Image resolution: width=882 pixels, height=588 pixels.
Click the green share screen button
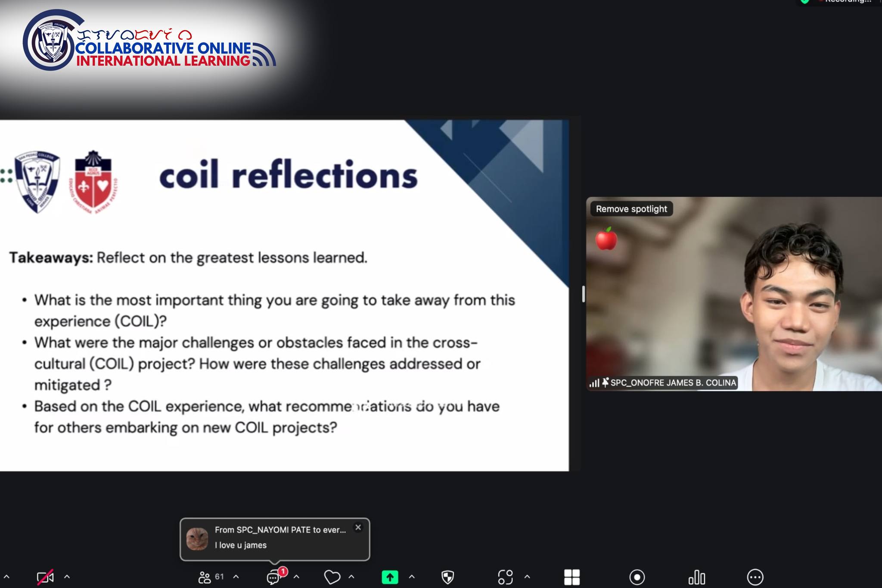[x=390, y=577]
